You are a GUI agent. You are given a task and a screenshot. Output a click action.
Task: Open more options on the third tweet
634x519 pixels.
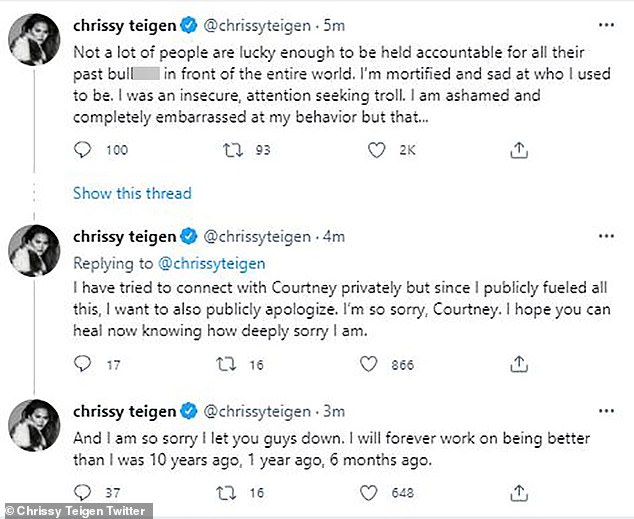pos(606,410)
